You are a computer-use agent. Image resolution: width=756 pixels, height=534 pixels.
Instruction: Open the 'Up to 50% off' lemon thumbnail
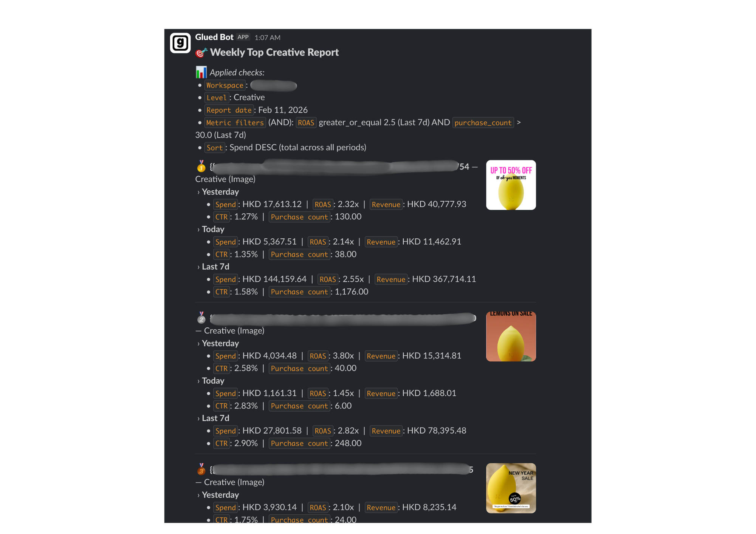511,185
